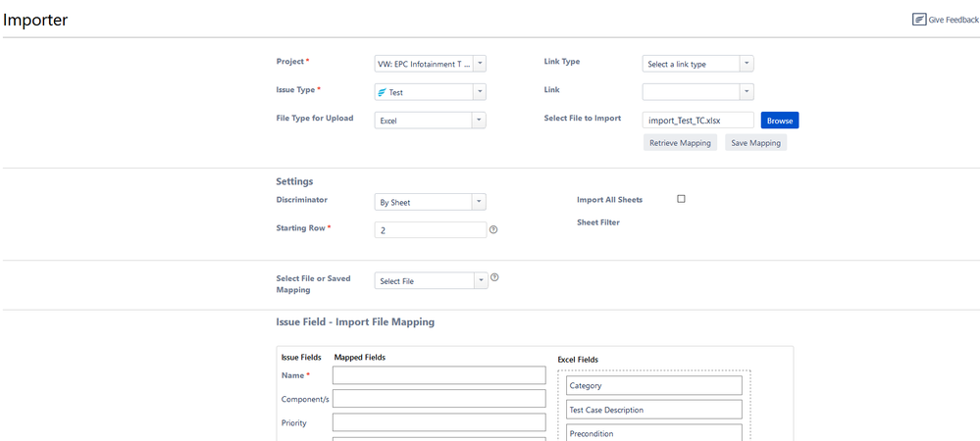Open the Link dropdown
The height and width of the screenshot is (441, 980).
pos(698,92)
